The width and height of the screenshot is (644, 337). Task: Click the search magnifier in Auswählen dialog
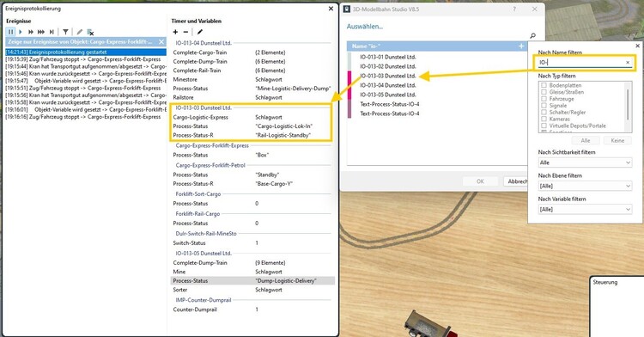click(x=532, y=36)
